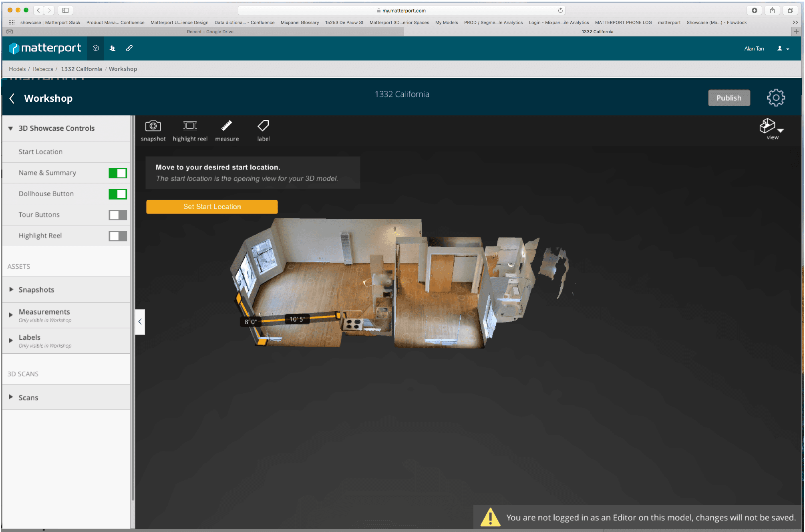
Task: Open the view mode cube menu
Action: tap(771, 129)
